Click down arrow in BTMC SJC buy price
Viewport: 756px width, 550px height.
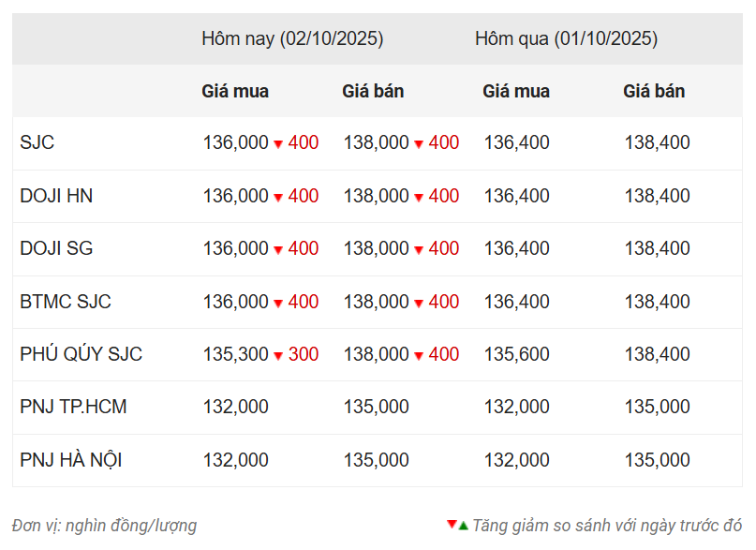tap(278, 304)
